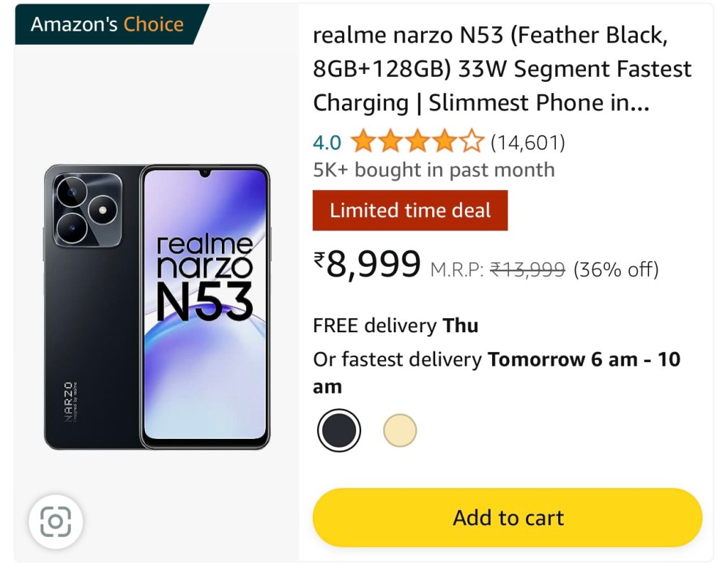
Task: Choose the gold color variant swatch
Action: pos(400,430)
